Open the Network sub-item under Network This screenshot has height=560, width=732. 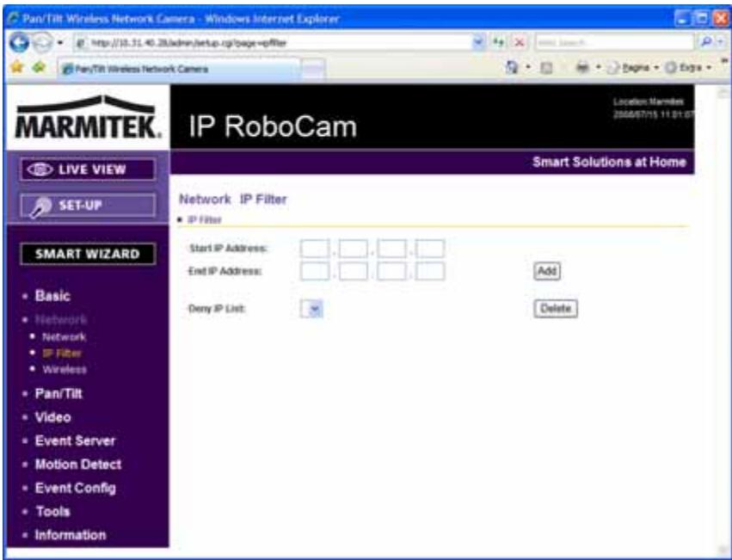click(64, 336)
